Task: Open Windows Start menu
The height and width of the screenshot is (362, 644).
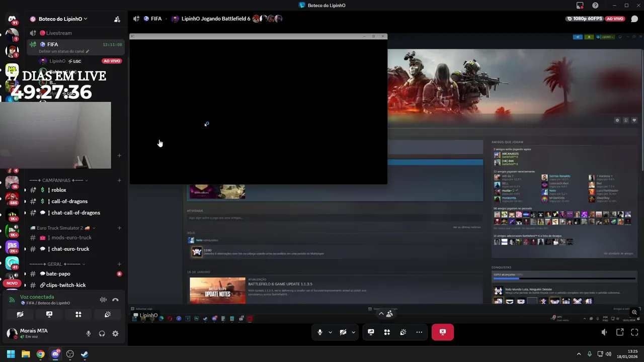Action: 11,354
